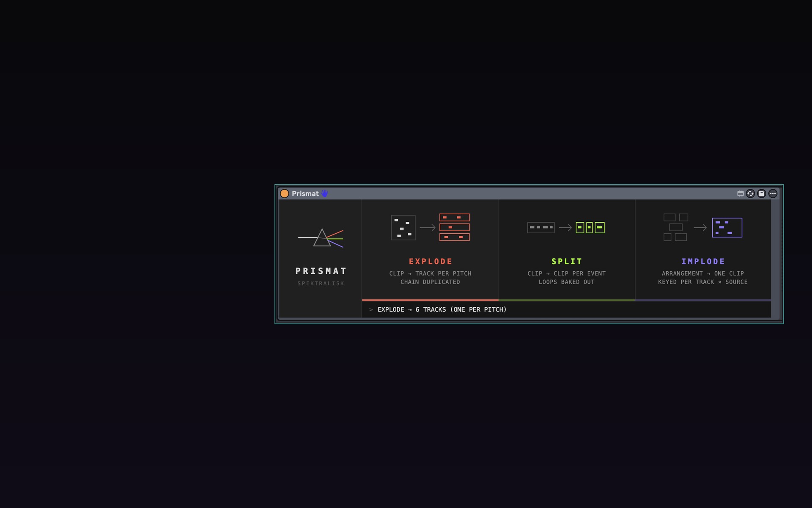
Task: Open the three-dots device menu
Action: click(x=773, y=193)
